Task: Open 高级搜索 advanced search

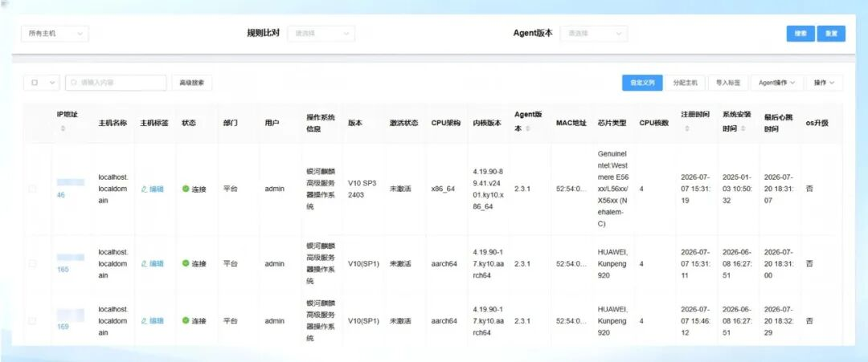Action: pyautogui.click(x=192, y=83)
